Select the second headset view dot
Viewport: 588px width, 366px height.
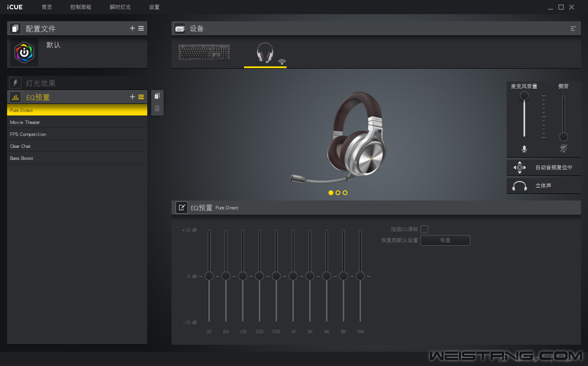tap(338, 193)
